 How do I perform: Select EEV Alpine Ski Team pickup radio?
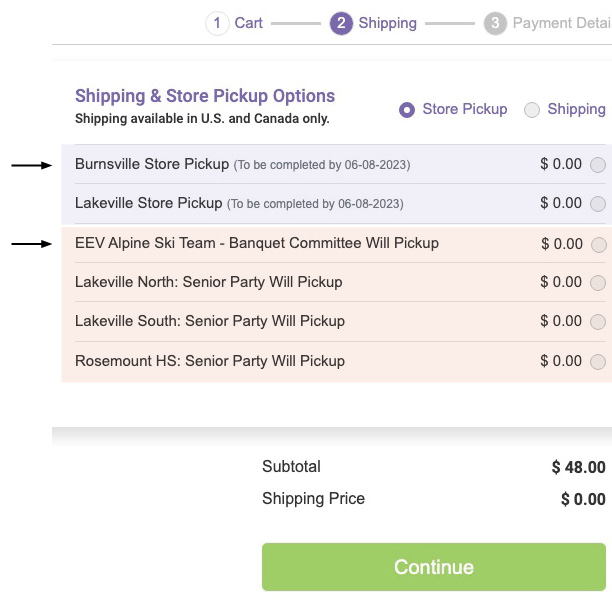[x=599, y=244]
